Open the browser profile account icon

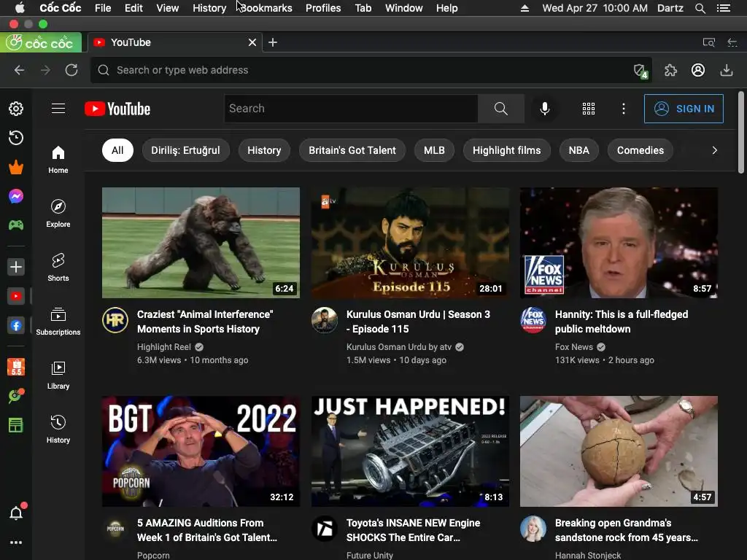(698, 70)
